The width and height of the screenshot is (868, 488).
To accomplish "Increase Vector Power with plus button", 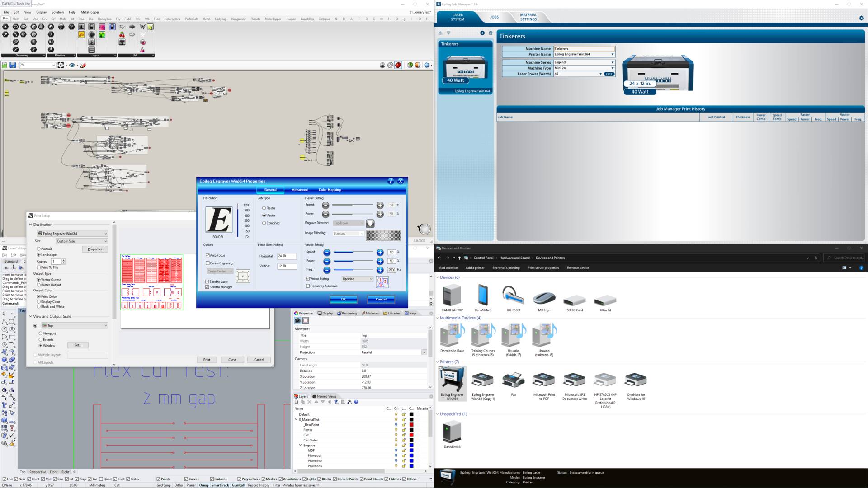I will click(380, 261).
